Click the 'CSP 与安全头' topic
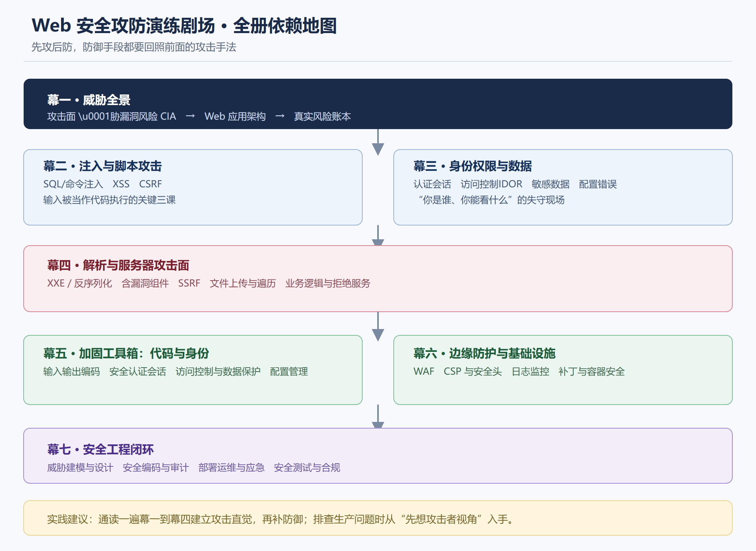 tap(473, 372)
